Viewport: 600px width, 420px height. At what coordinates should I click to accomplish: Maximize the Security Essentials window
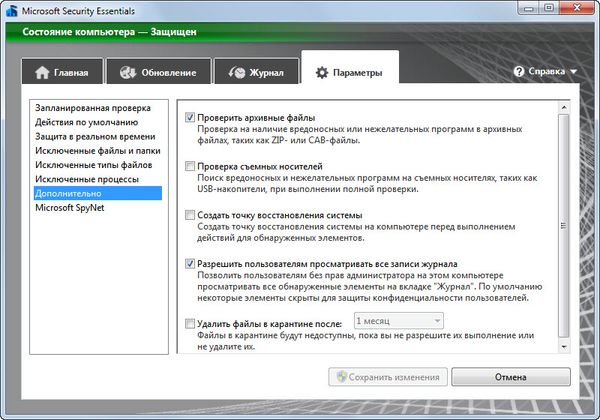(549, 8)
